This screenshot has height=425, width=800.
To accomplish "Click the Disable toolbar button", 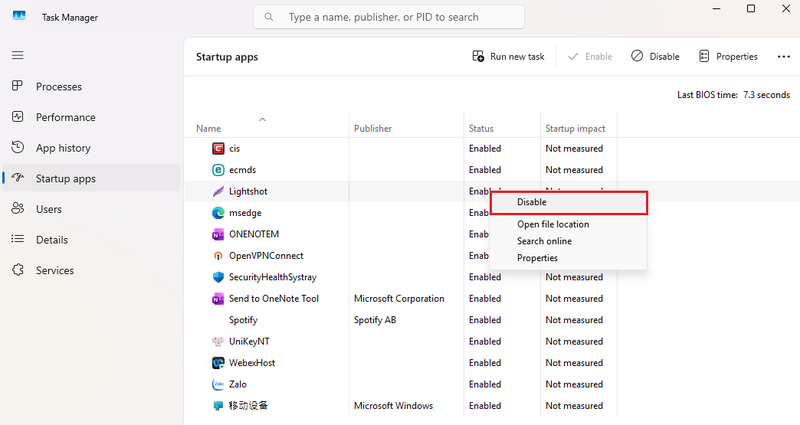I will (x=655, y=56).
